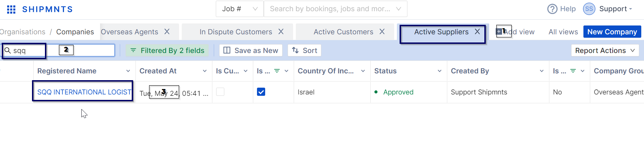Open Save as New view
Viewport: 644px width, 159px height.
click(x=251, y=50)
